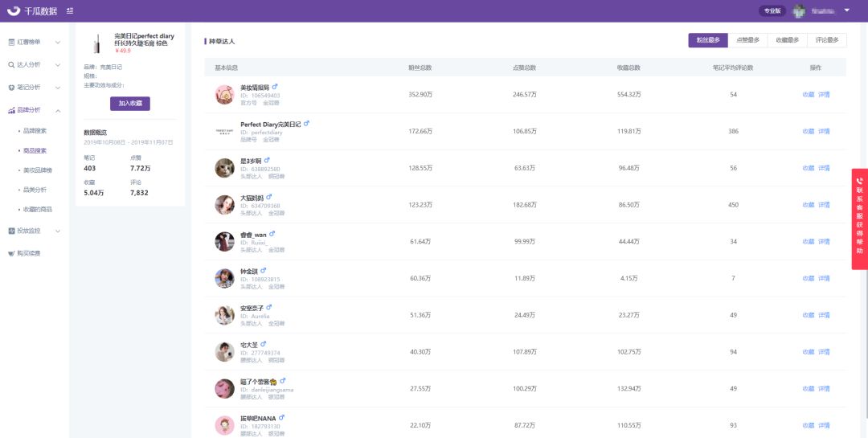The width and height of the screenshot is (868, 438).
Task: Expand the 笔记分析 menu chevron
Action: [x=58, y=88]
